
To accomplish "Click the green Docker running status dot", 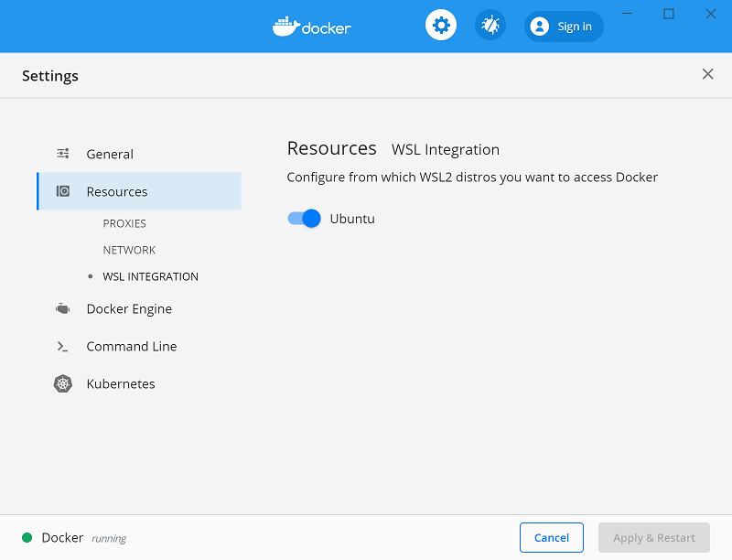I will tap(27, 537).
